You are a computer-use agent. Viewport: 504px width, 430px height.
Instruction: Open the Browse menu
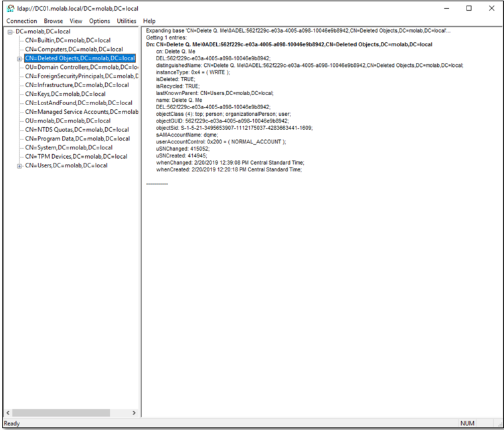(54, 21)
